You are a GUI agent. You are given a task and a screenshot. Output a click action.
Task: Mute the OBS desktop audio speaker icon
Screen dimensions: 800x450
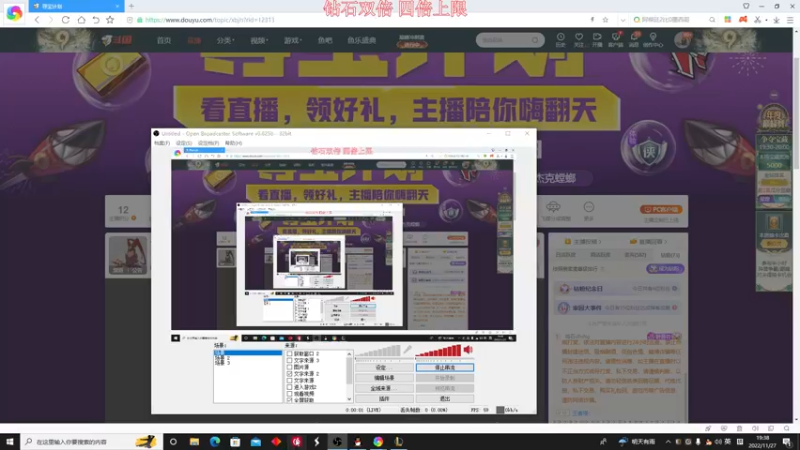tap(468, 349)
